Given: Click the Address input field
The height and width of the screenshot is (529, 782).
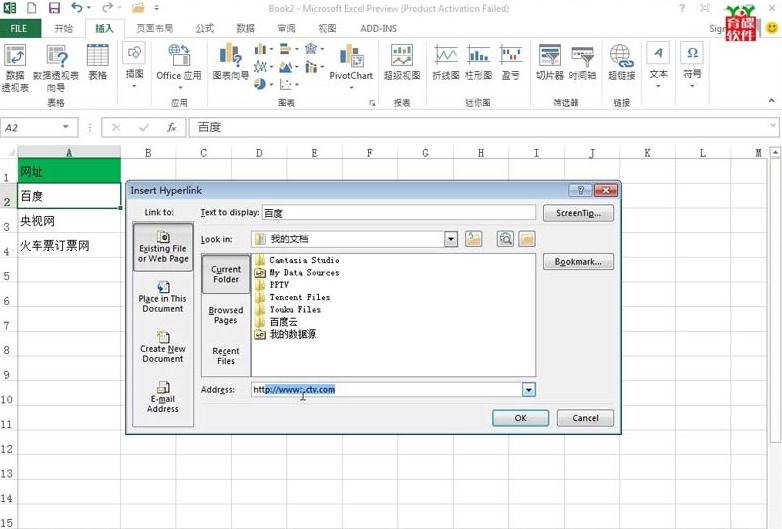Looking at the screenshot, I should [387, 389].
